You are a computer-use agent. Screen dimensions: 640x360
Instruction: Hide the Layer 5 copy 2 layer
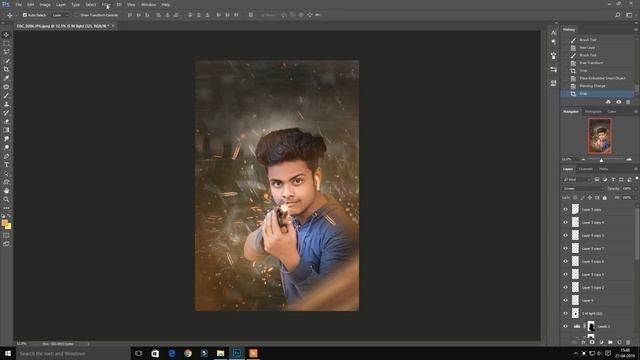(566, 287)
